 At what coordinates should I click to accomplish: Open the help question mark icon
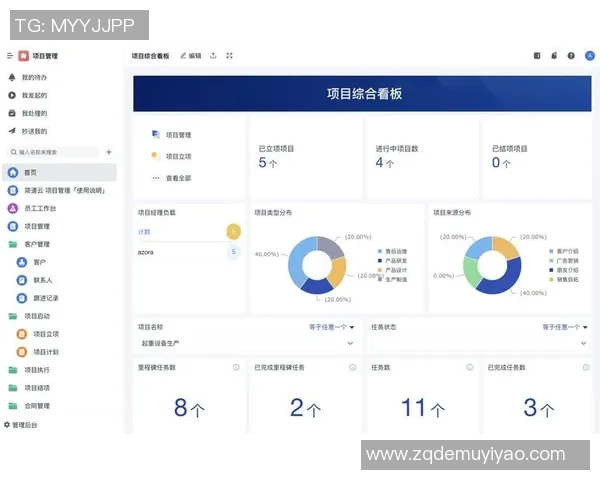point(571,56)
